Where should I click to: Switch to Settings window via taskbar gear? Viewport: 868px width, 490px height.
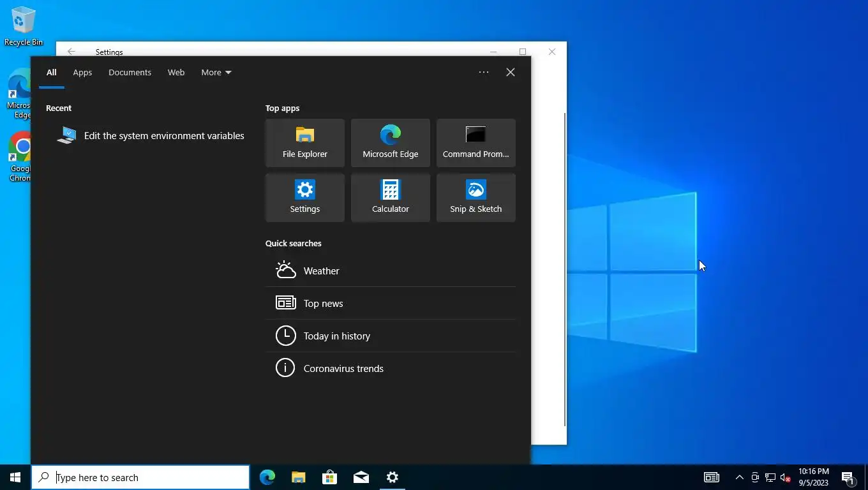393,477
